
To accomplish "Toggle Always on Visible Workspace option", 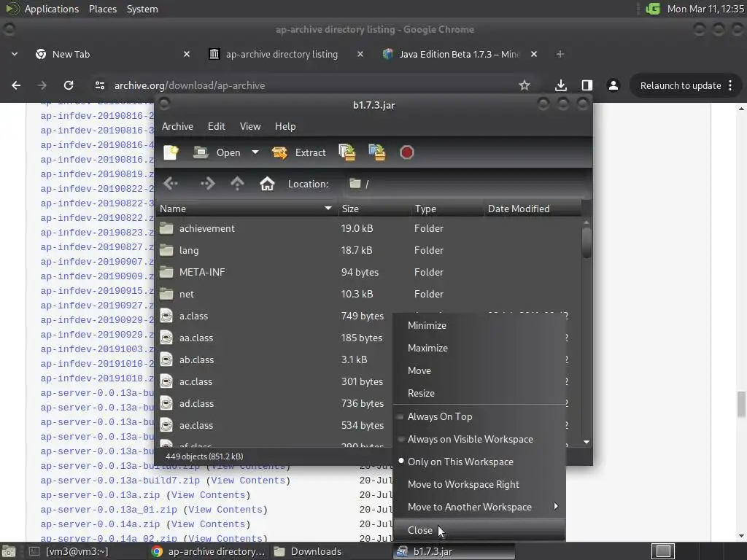I will coord(479,439).
